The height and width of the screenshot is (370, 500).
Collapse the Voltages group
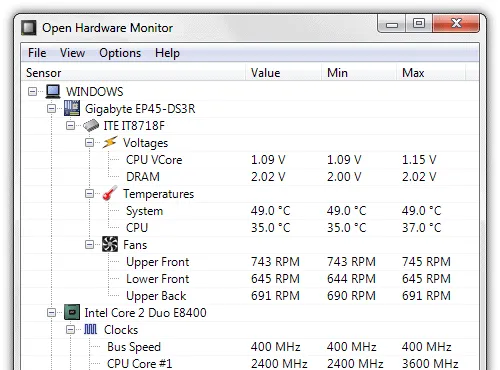[x=89, y=143]
